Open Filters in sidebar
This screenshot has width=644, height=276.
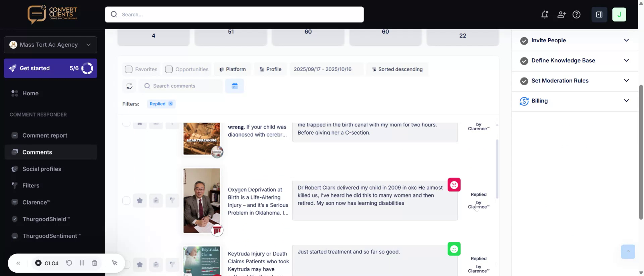(x=50, y=185)
